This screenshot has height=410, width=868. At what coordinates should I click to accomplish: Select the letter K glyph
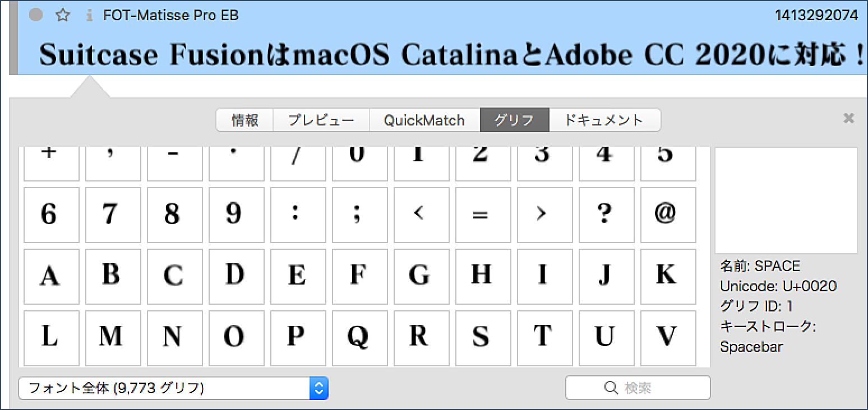[668, 277]
